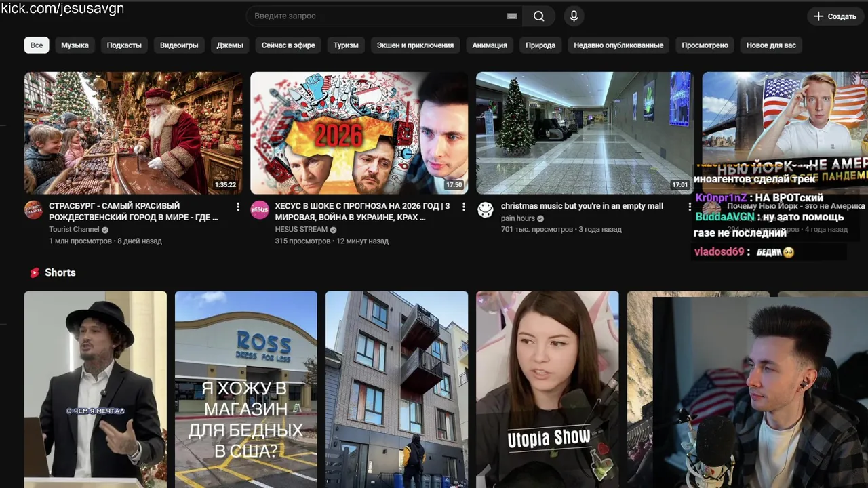Viewport: 868px width, 488px height.
Task: Open Strasbourg Christmas market video thumbnail
Action: coord(133,133)
